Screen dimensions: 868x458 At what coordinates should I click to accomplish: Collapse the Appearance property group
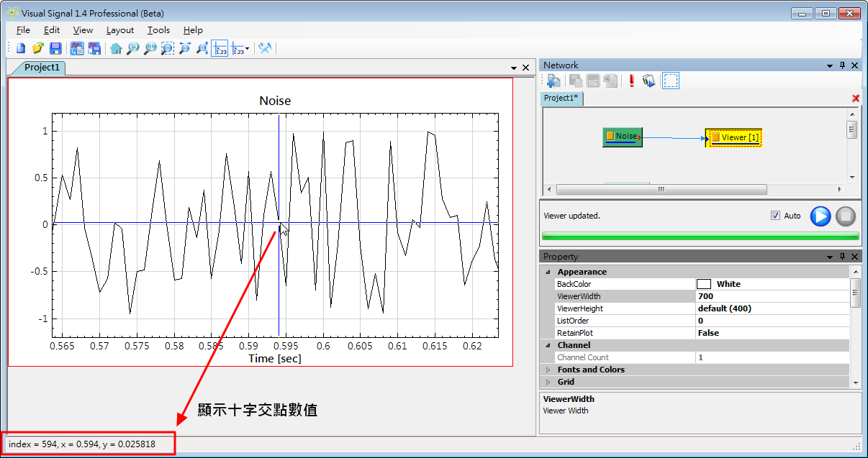pos(548,272)
